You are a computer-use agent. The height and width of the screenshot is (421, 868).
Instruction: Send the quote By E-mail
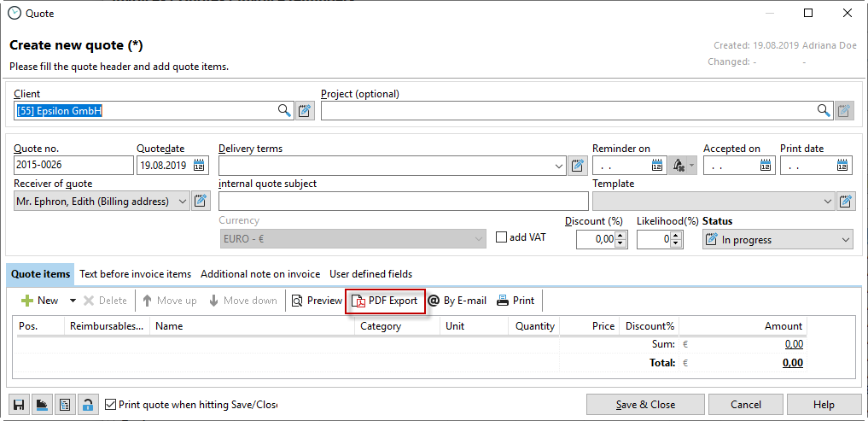pyautogui.click(x=457, y=301)
